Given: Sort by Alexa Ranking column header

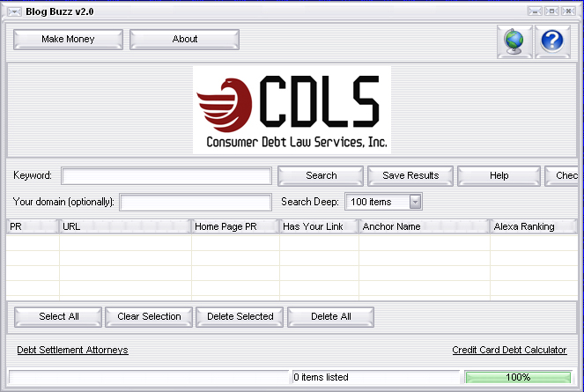Looking at the screenshot, I should 534,226.
